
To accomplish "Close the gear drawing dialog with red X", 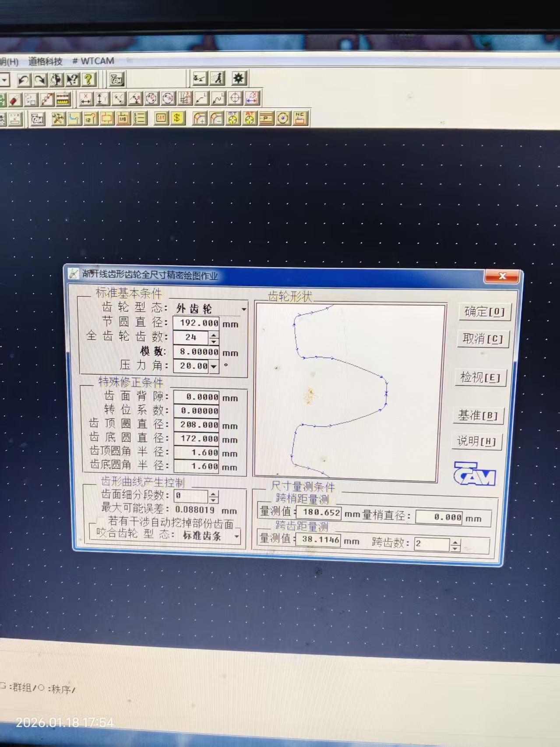I will 502,276.
